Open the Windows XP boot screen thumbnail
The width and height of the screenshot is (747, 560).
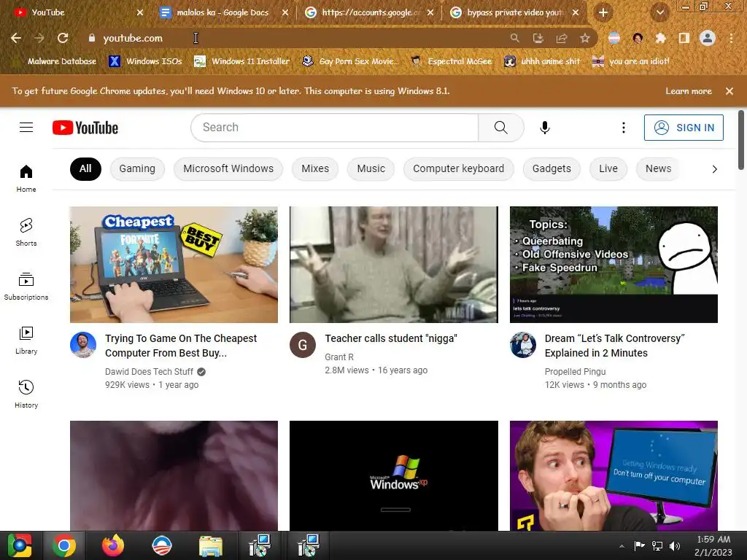point(393,475)
